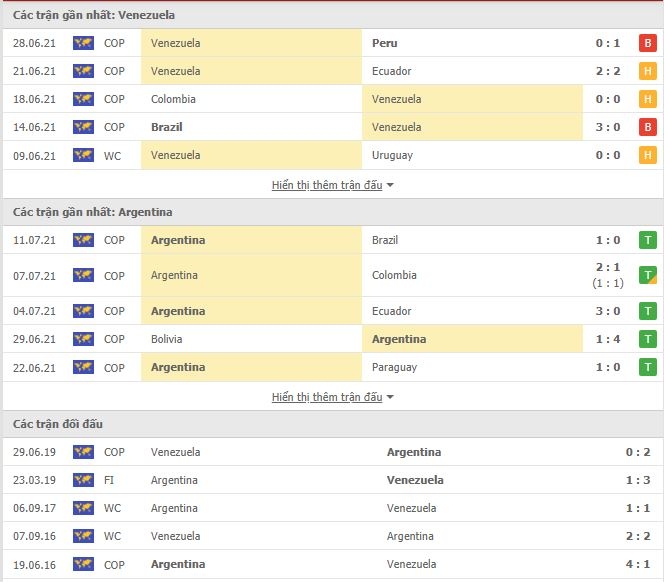Screen dimensions: 664x582
Task: Click the T badge for Argentina–Colombia match
Action: click(x=647, y=275)
